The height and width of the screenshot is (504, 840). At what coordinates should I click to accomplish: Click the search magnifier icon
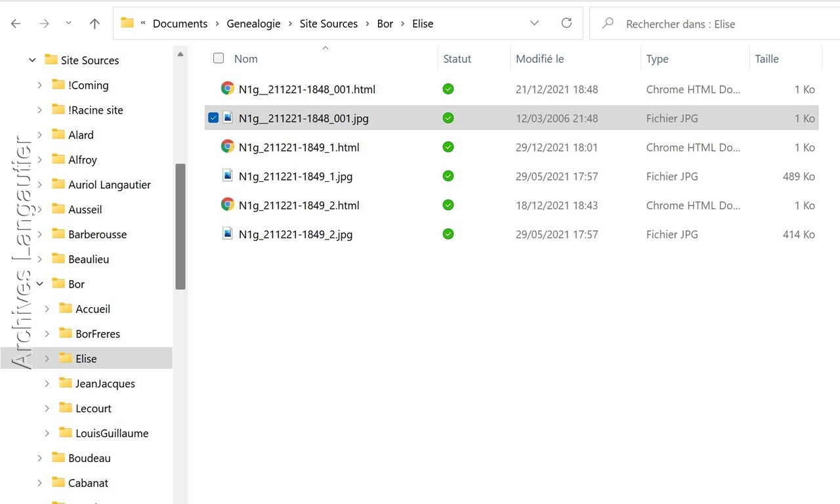tap(608, 23)
